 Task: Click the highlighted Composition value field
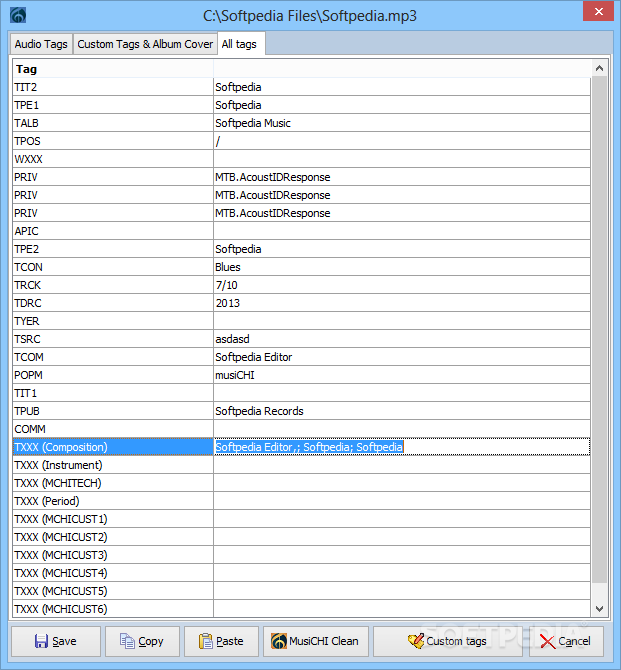[x=402, y=447]
